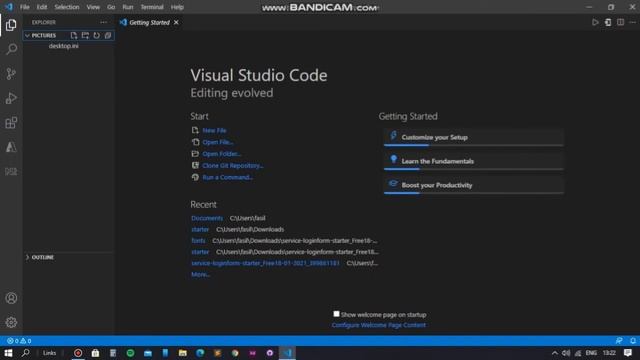This screenshot has width=640, height=360.
Task: Click Run a Command... link
Action: [227, 178]
